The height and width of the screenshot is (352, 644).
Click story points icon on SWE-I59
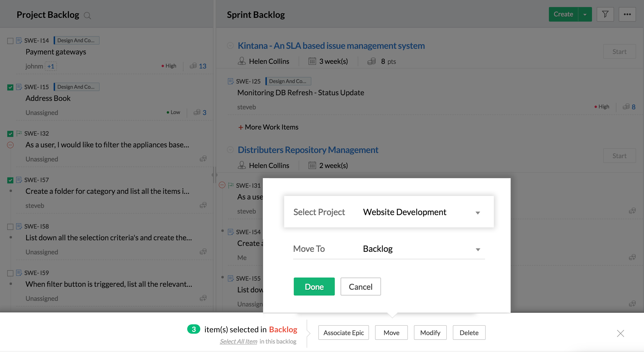pos(203,298)
